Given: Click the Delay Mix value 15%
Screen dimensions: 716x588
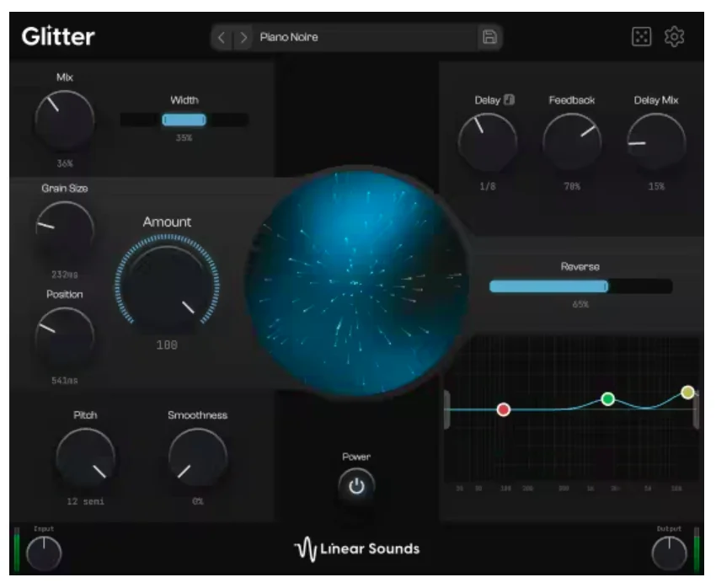Looking at the screenshot, I should click(656, 186).
